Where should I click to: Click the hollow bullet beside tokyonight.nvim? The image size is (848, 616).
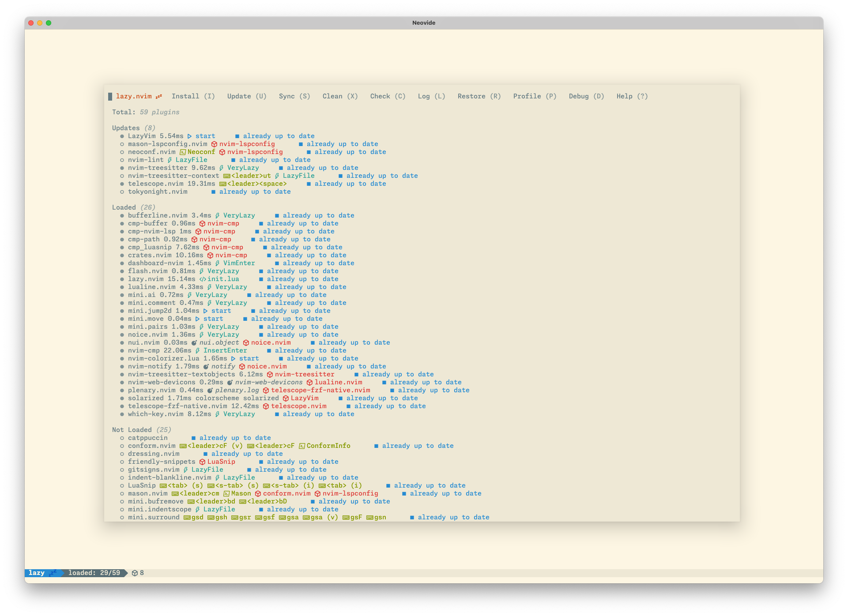point(122,192)
